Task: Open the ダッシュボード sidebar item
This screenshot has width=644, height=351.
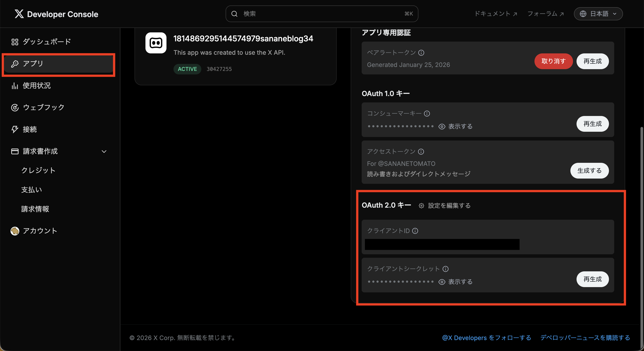Action: point(47,42)
